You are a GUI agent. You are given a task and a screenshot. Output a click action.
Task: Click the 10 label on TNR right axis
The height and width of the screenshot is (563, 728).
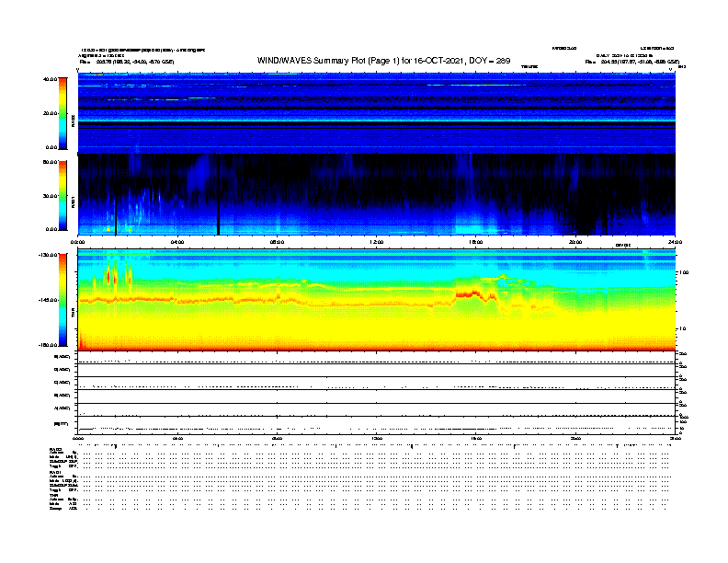click(x=685, y=329)
